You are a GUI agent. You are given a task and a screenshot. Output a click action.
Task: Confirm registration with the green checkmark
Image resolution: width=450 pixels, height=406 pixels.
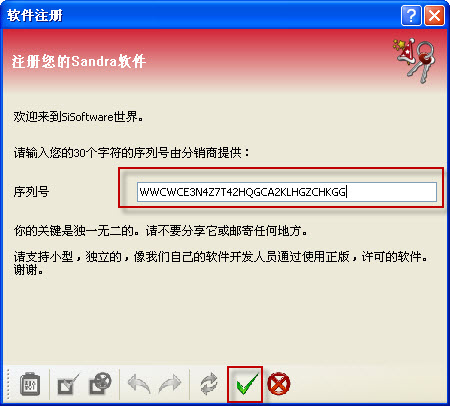tap(247, 385)
